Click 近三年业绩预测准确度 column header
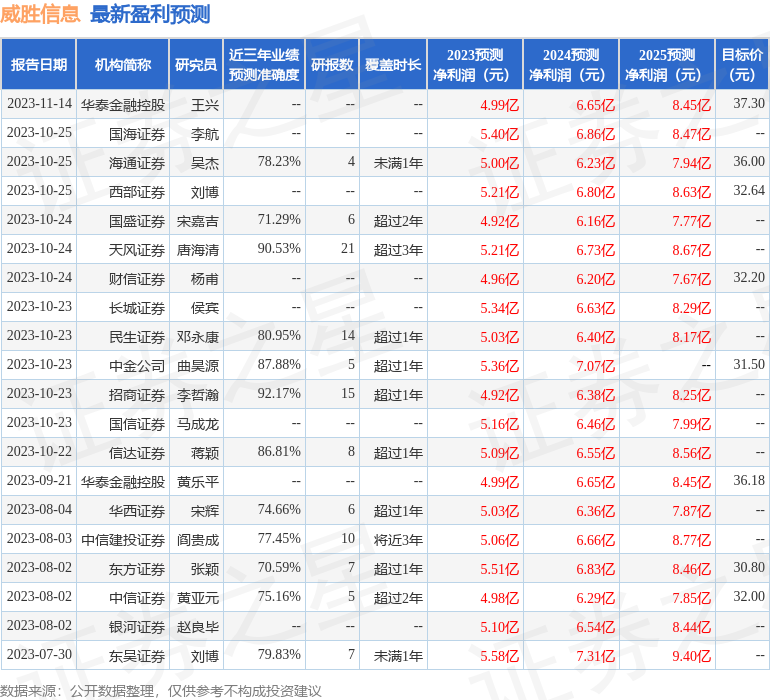Screen dimensions: 770x700 click(x=264, y=64)
